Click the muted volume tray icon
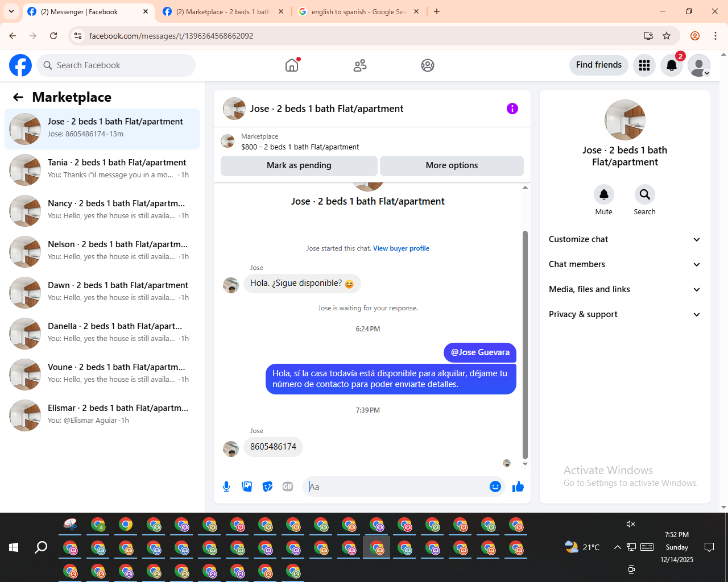The width and height of the screenshot is (728, 582). click(x=631, y=524)
